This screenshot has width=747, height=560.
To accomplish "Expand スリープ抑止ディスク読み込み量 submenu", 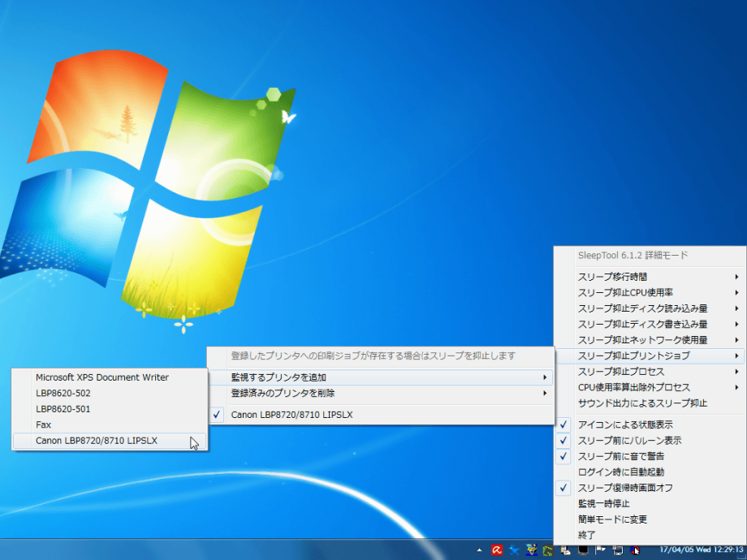I will (x=650, y=308).
